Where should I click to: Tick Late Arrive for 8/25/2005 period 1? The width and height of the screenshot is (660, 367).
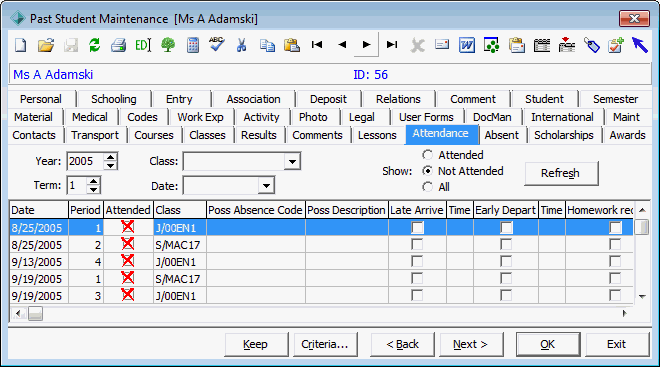(417, 228)
